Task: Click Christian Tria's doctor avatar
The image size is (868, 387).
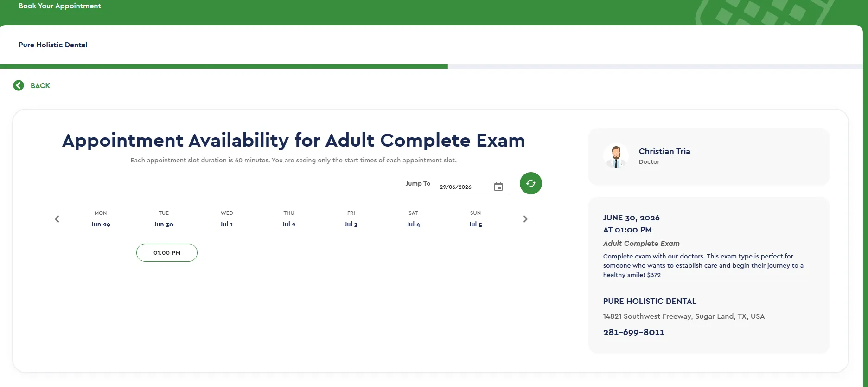Action: click(x=616, y=156)
